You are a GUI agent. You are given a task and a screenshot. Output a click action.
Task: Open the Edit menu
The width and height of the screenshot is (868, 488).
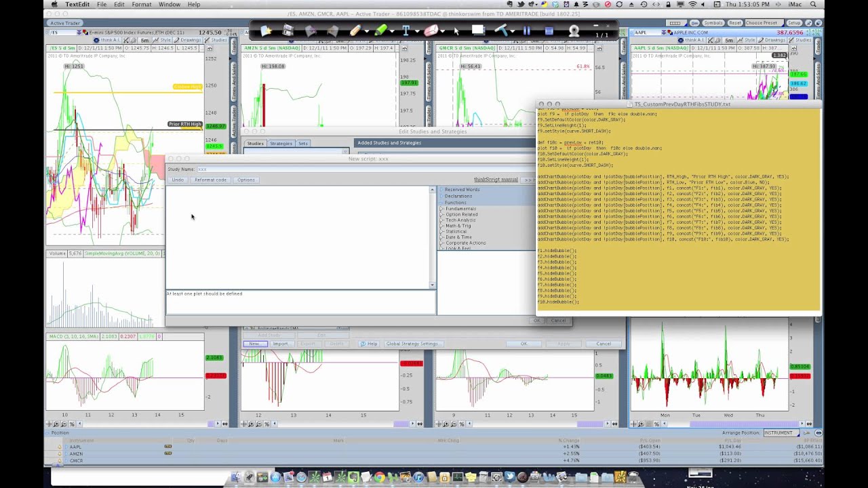click(119, 4)
